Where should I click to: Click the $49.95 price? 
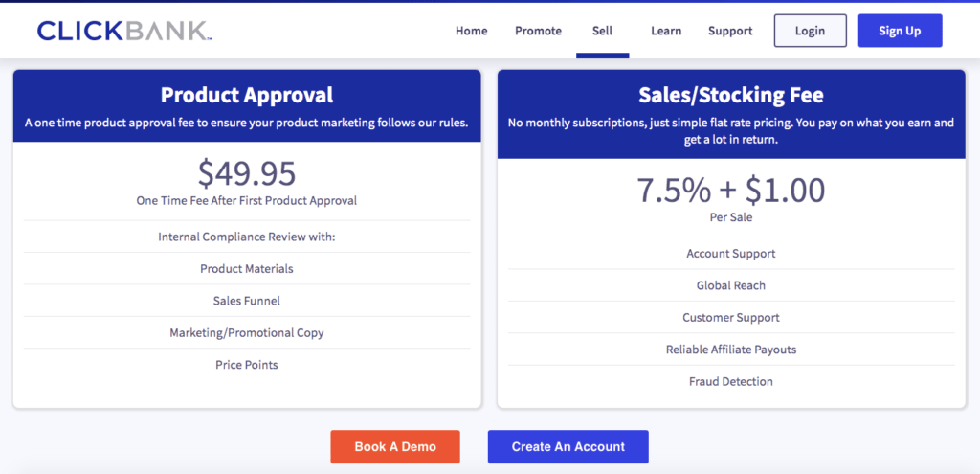pos(247,174)
